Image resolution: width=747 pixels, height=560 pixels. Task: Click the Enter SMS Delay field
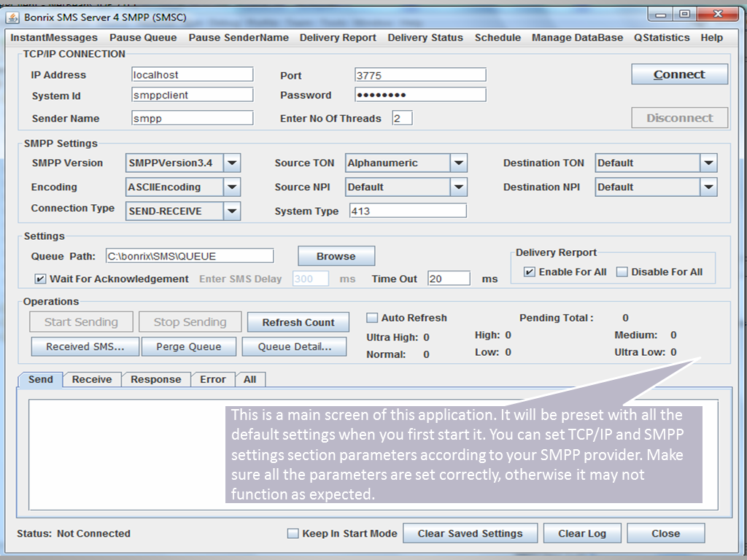311,279
